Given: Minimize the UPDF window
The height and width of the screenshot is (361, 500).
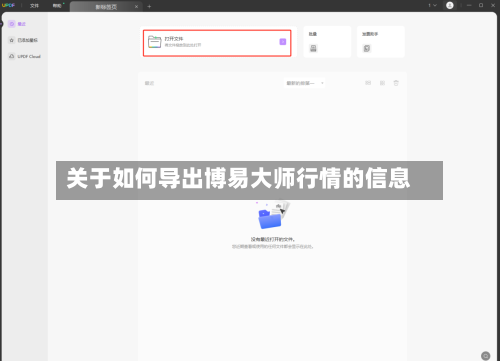Looking at the screenshot, I should pyautogui.click(x=469, y=5).
